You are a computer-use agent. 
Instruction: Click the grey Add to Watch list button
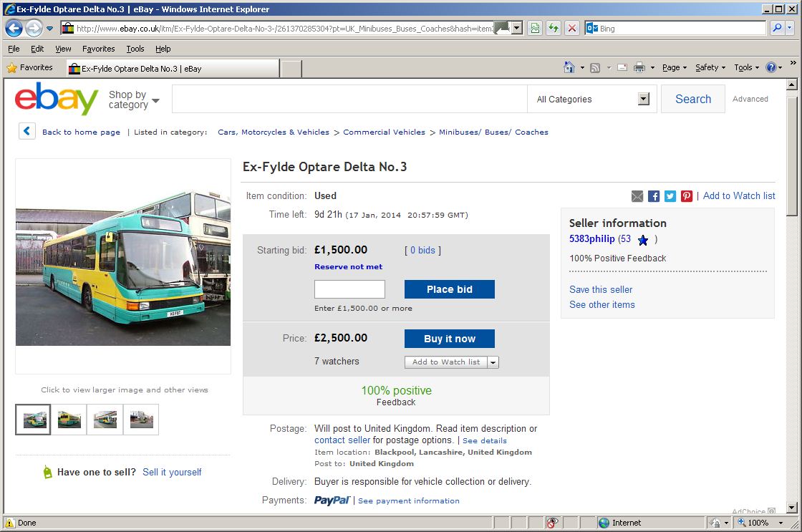pyautogui.click(x=446, y=362)
